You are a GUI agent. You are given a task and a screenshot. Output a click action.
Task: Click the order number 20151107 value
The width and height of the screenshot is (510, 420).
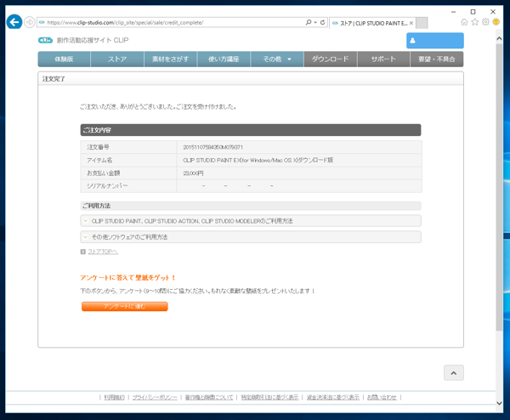tap(212, 147)
